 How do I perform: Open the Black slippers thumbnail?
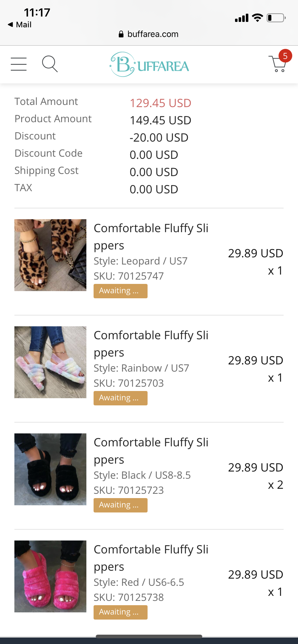(x=50, y=469)
